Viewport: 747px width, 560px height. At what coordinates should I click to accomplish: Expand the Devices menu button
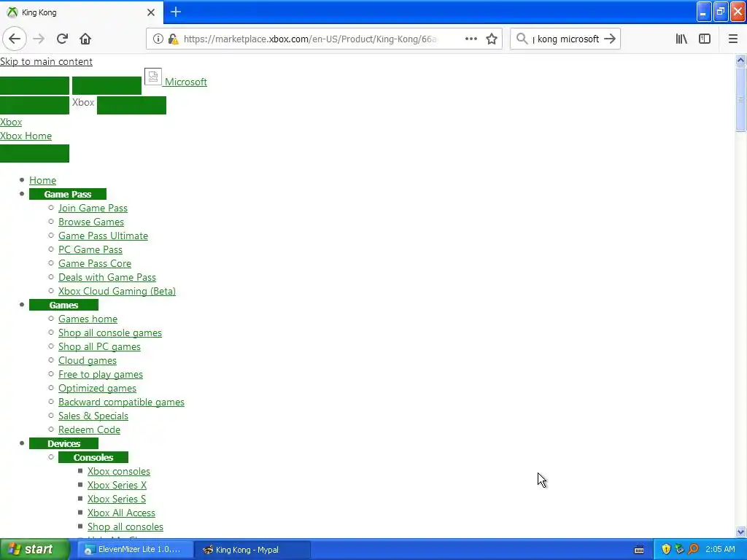(x=64, y=444)
